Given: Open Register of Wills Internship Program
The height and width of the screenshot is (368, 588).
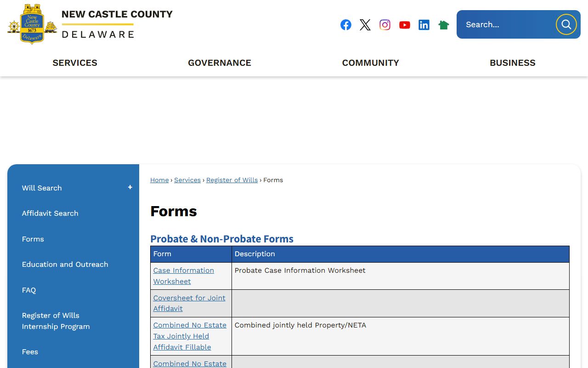Looking at the screenshot, I should point(56,321).
